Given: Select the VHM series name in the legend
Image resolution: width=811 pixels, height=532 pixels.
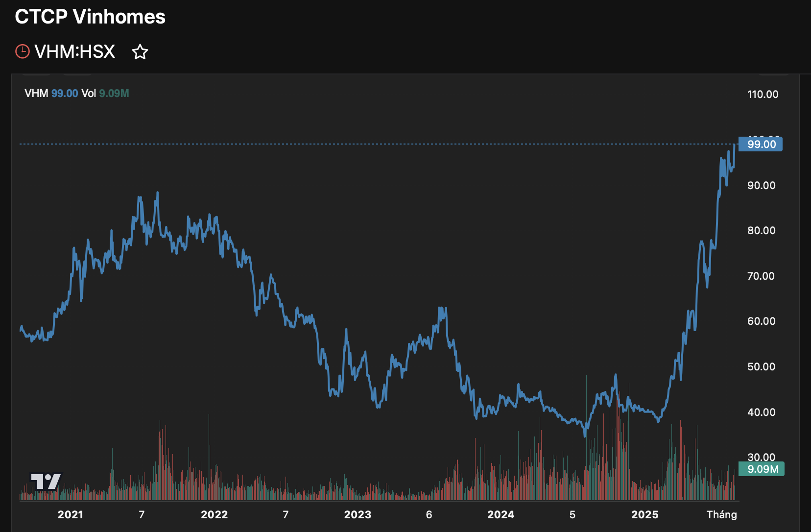Looking at the screenshot, I should (36, 94).
